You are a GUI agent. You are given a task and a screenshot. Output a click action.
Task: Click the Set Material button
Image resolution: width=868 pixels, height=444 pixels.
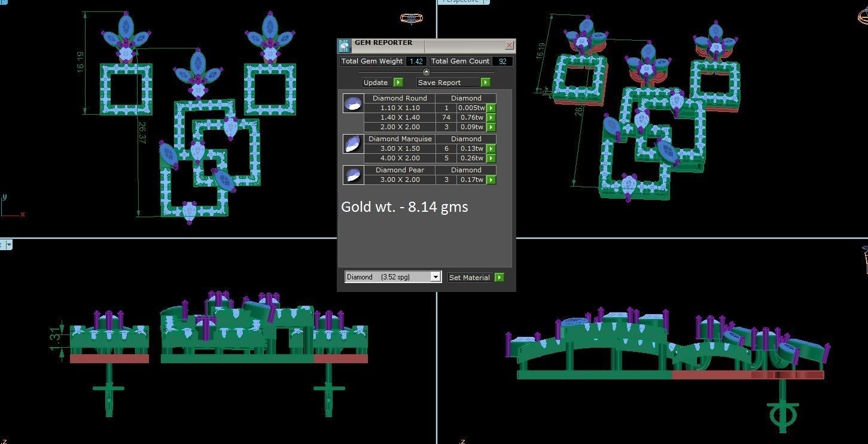point(470,278)
